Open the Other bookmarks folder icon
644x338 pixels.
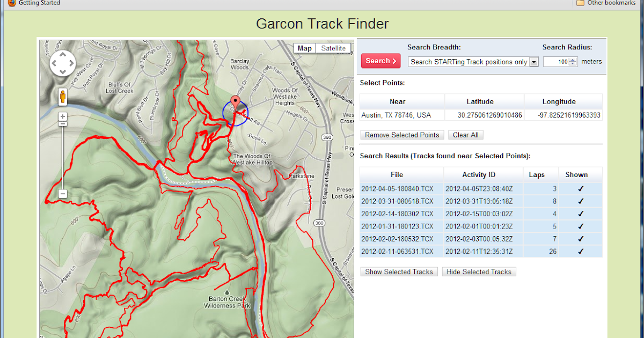coord(581,3)
